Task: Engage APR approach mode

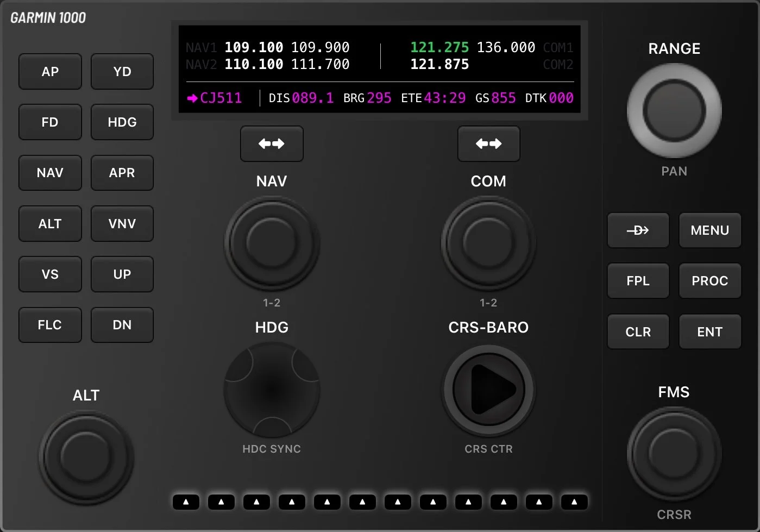Action: coord(122,173)
